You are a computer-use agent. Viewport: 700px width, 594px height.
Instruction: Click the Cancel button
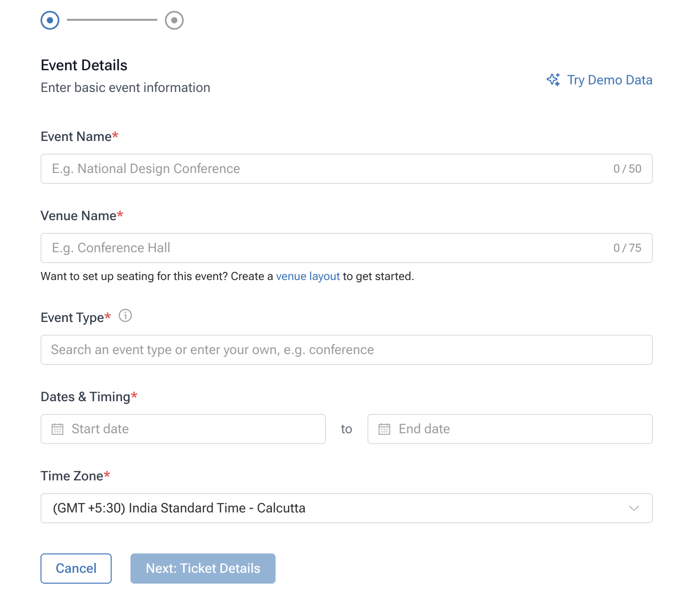click(x=76, y=569)
